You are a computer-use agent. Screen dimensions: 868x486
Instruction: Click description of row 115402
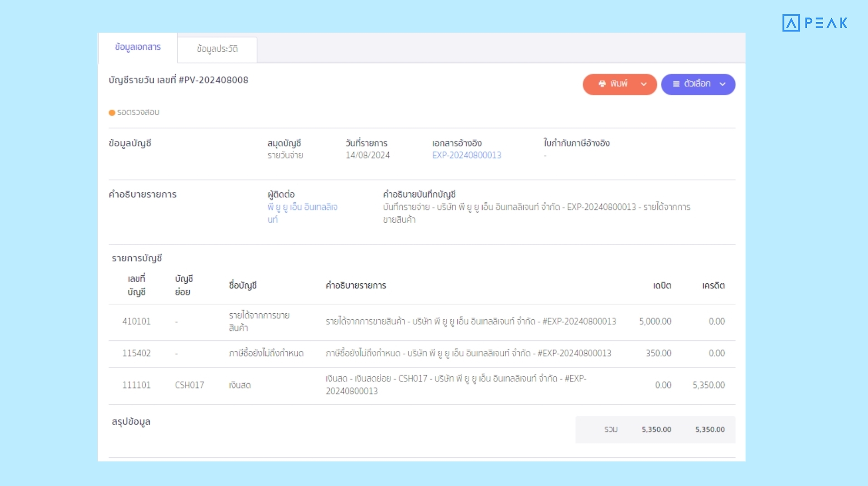click(x=468, y=353)
